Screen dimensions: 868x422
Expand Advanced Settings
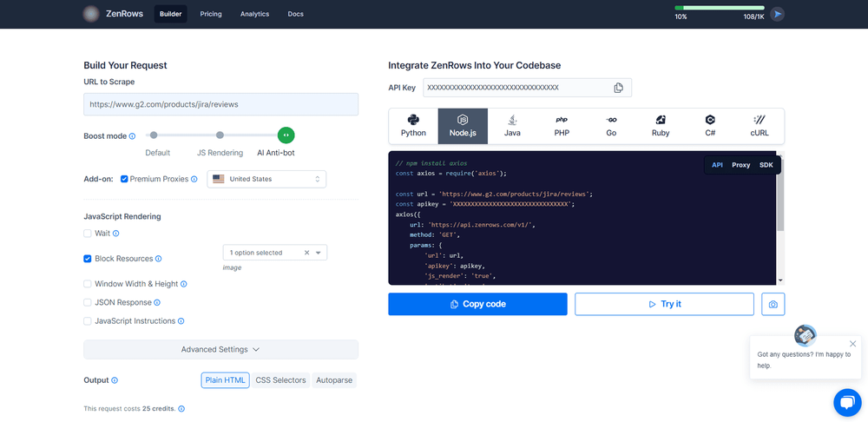(220, 349)
